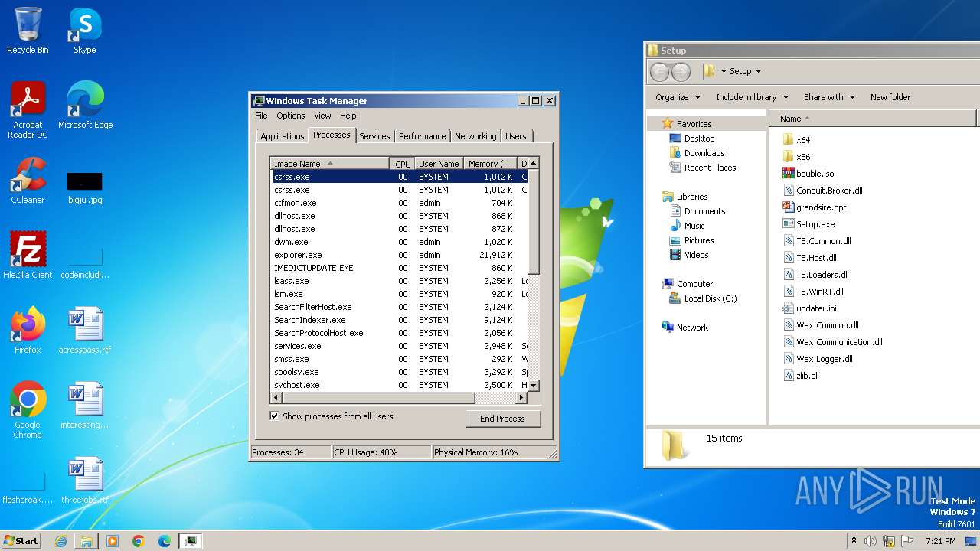
Task: Open Task Manager File menu
Action: (261, 116)
